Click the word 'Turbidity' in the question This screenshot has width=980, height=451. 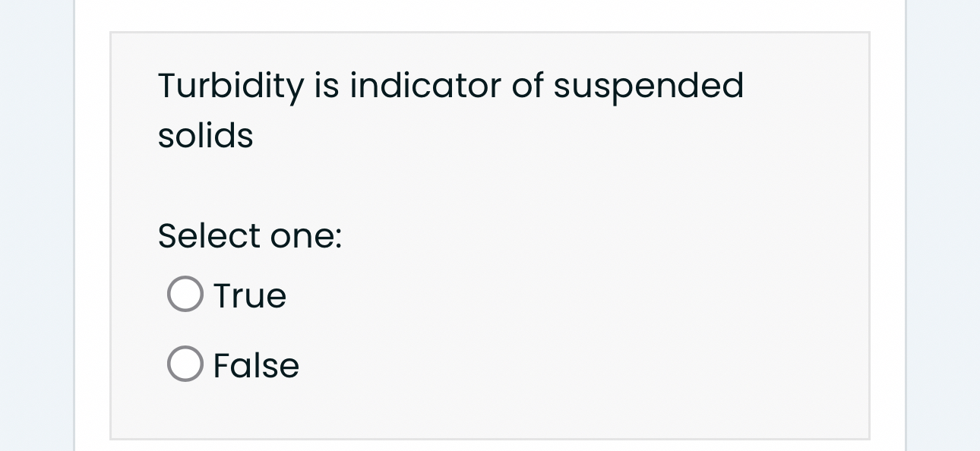228,86
